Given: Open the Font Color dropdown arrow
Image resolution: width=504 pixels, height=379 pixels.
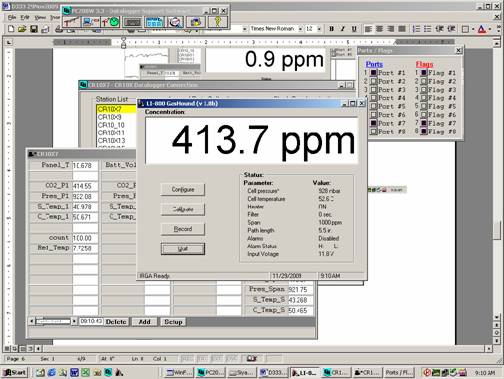Looking at the screenshot, I should pos(490,29).
